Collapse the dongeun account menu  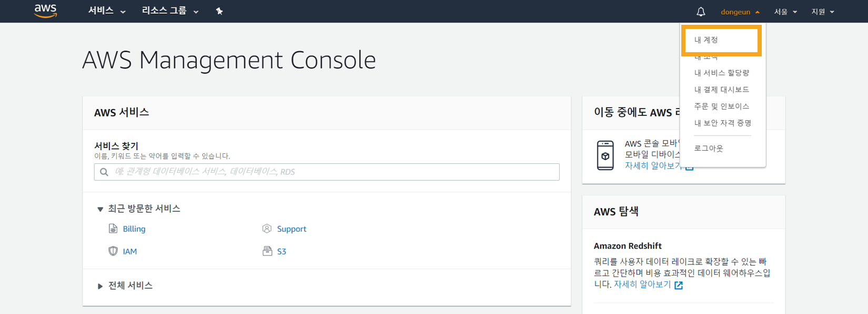point(740,12)
